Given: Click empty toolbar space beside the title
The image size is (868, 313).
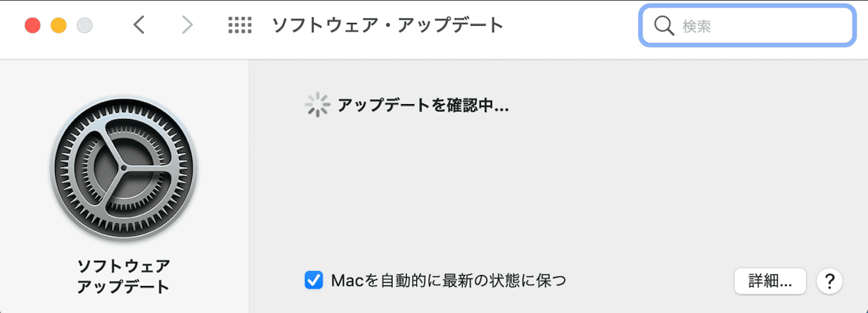Looking at the screenshot, I should [x=571, y=26].
